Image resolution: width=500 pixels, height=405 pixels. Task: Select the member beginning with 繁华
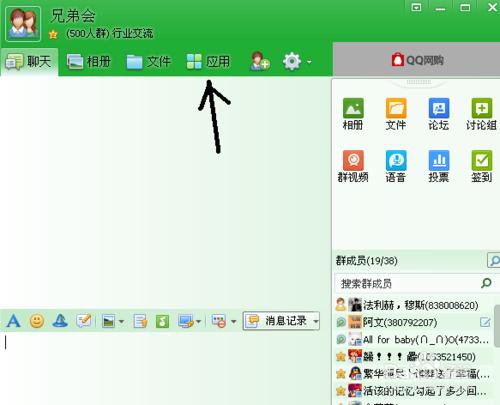point(414,374)
